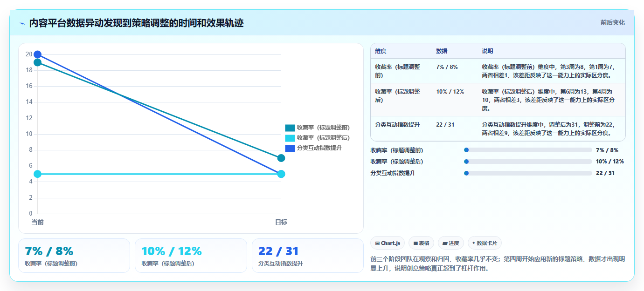Click table data value 10% / 12%
This screenshot has width=644, height=291.
pos(450,91)
